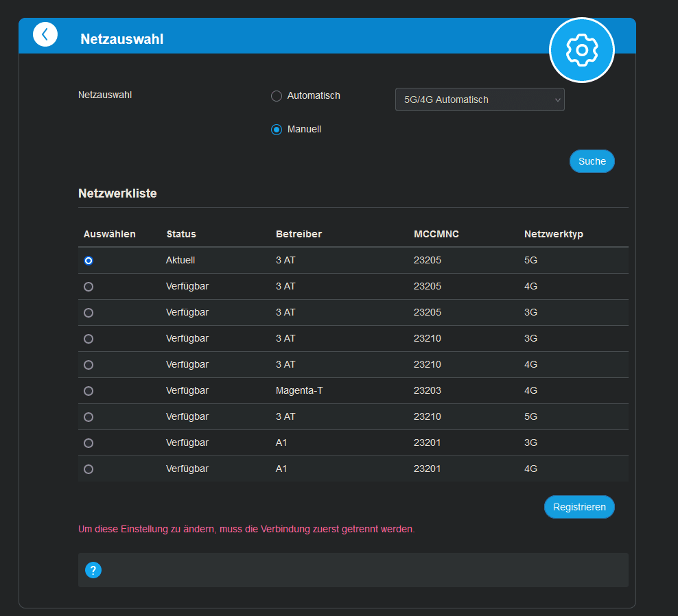Select the Automatisch radio button
Image resolution: width=678 pixels, height=616 pixels.
277,96
